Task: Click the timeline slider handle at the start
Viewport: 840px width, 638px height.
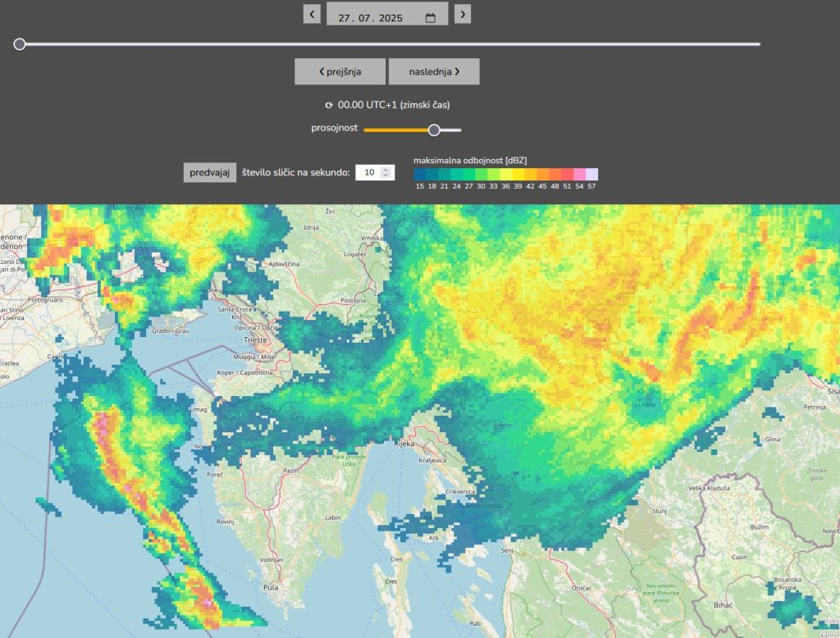Action: pos(20,44)
